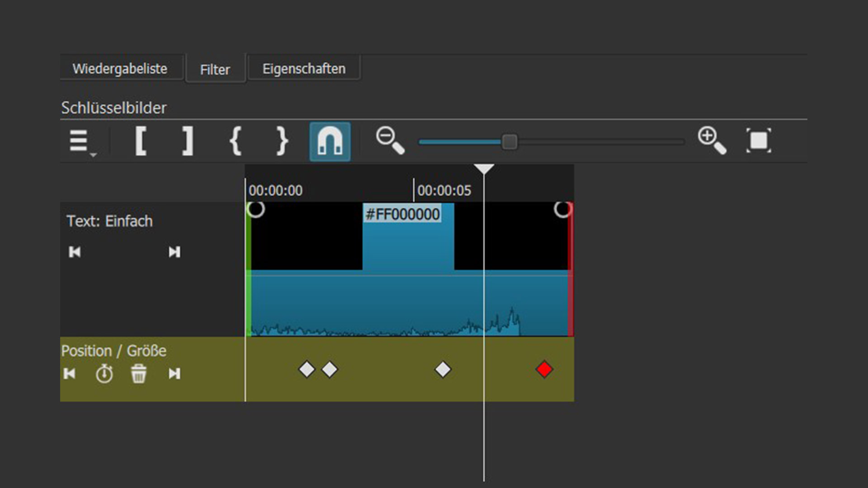Click the left square bracket icon
Viewport: 868px width, 488px height.
(x=141, y=141)
